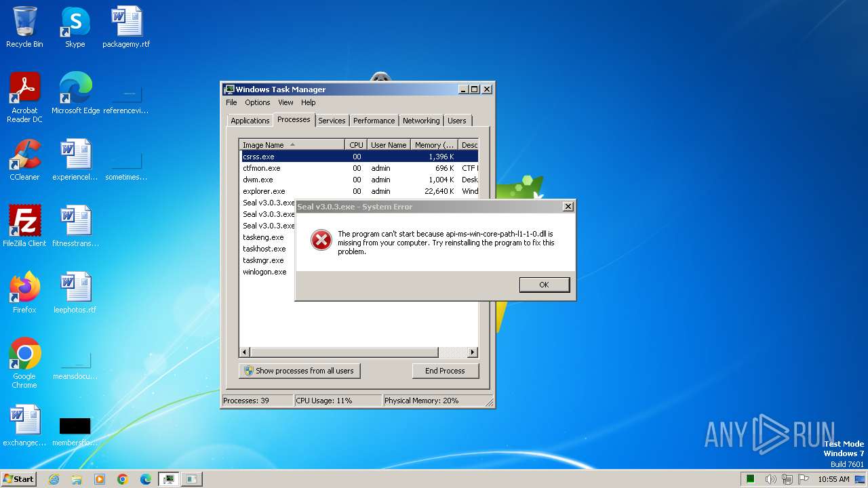Launch CCleaner from the desktop
The image size is (868, 488).
[x=24, y=160]
